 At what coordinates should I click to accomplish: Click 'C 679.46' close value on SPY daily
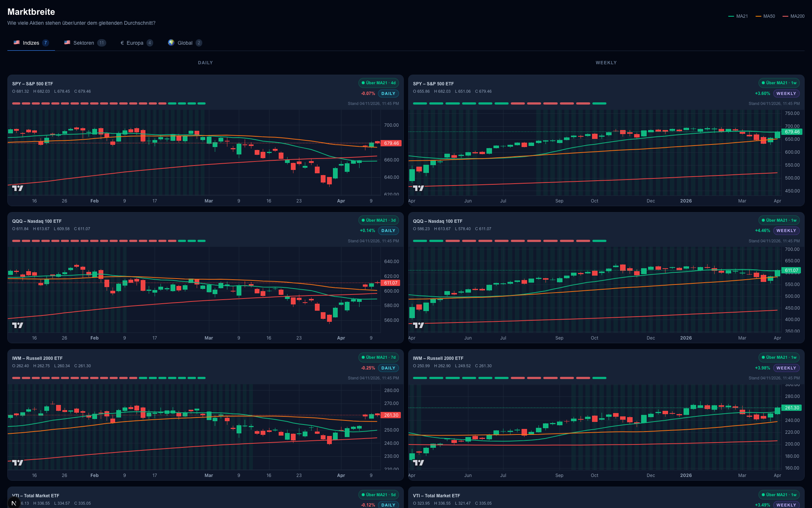[x=82, y=91]
